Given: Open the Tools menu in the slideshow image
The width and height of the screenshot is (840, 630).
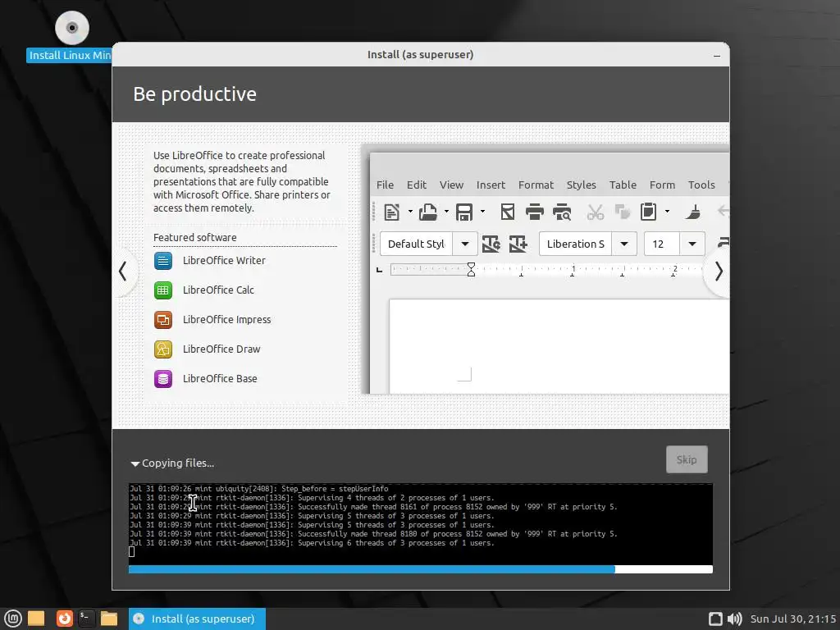Looking at the screenshot, I should [701, 185].
